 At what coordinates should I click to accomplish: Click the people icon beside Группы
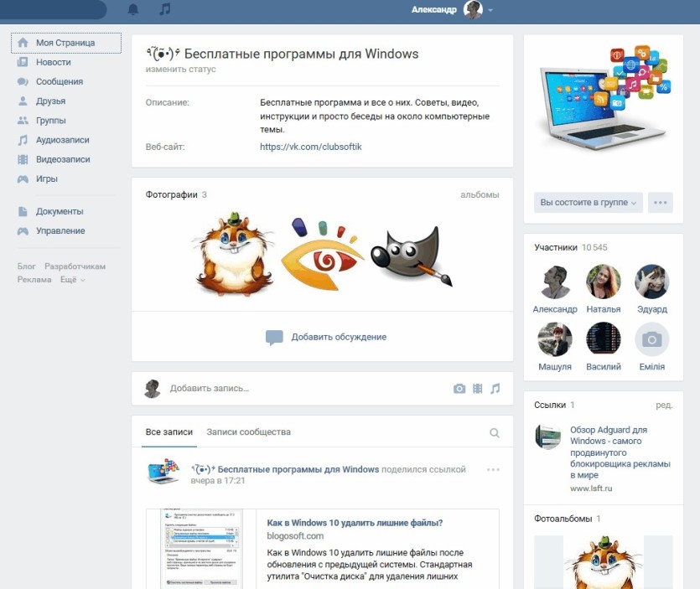coord(23,121)
